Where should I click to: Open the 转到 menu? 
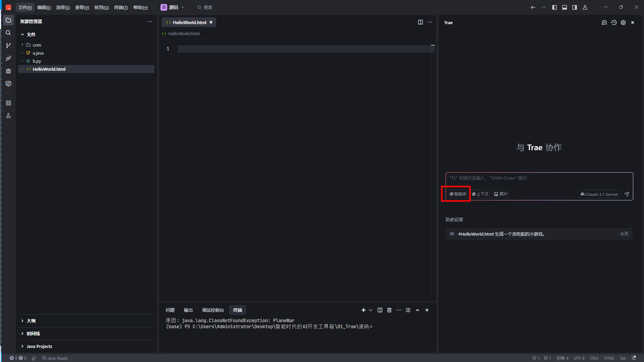tap(102, 7)
